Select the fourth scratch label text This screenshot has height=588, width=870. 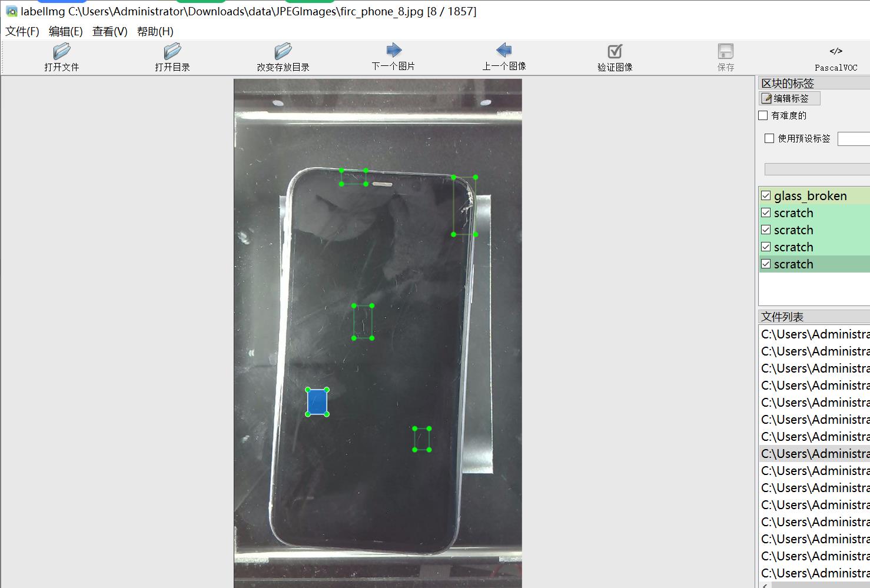pos(793,264)
